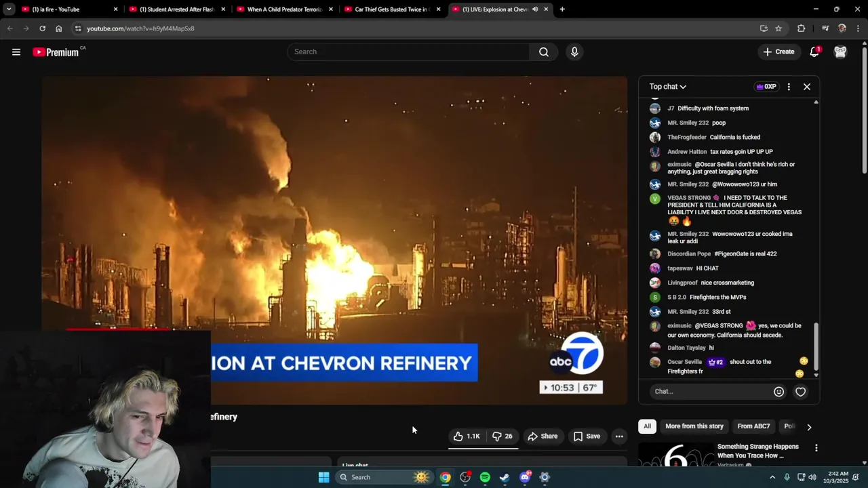Open Spotify from the taskbar
Image resolution: width=868 pixels, height=488 pixels.
click(485, 477)
